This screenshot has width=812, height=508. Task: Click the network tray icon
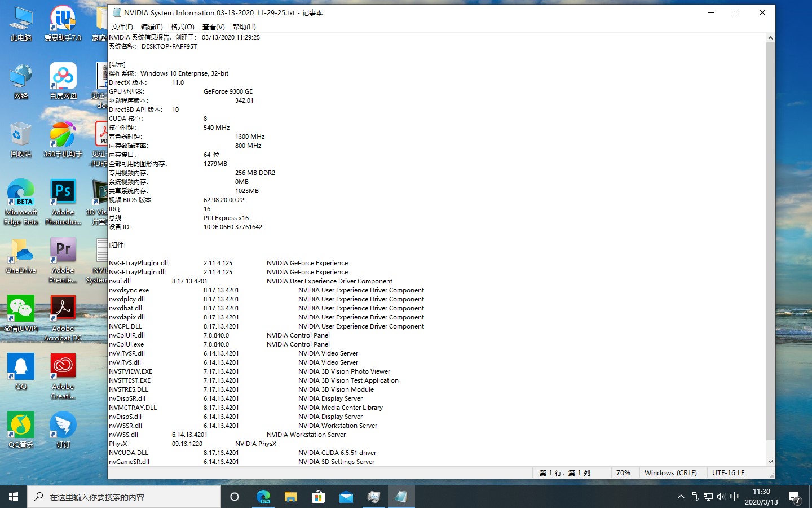coord(708,497)
